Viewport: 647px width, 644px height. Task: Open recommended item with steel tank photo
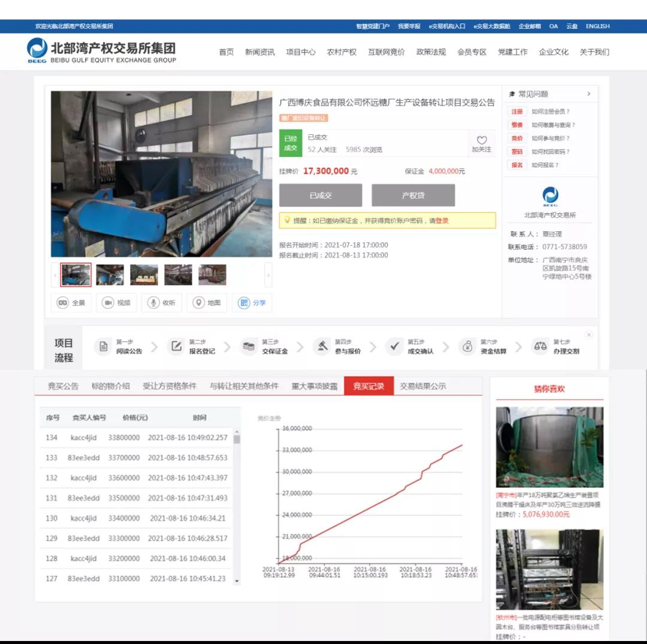pyautogui.click(x=549, y=448)
